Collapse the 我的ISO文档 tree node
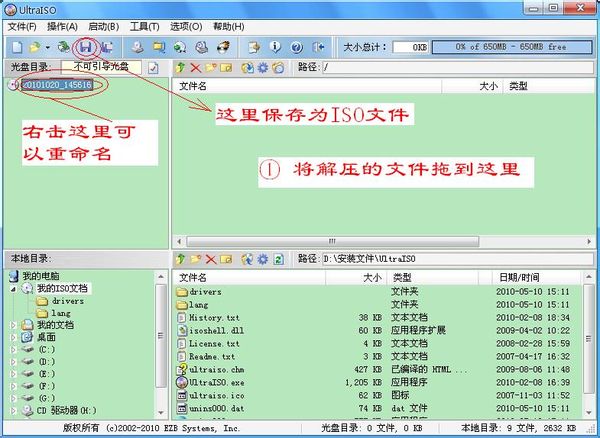 click(x=13, y=289)
